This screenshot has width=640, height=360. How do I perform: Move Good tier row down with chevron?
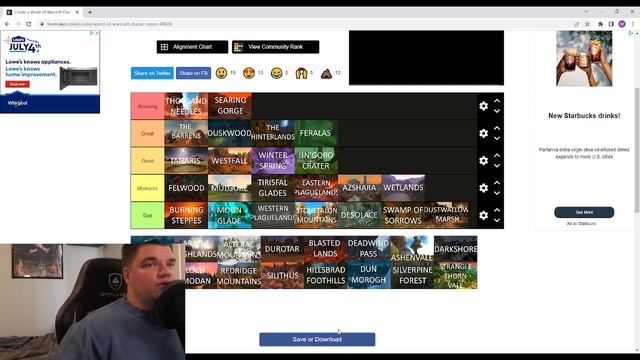[x=497, y=166]
